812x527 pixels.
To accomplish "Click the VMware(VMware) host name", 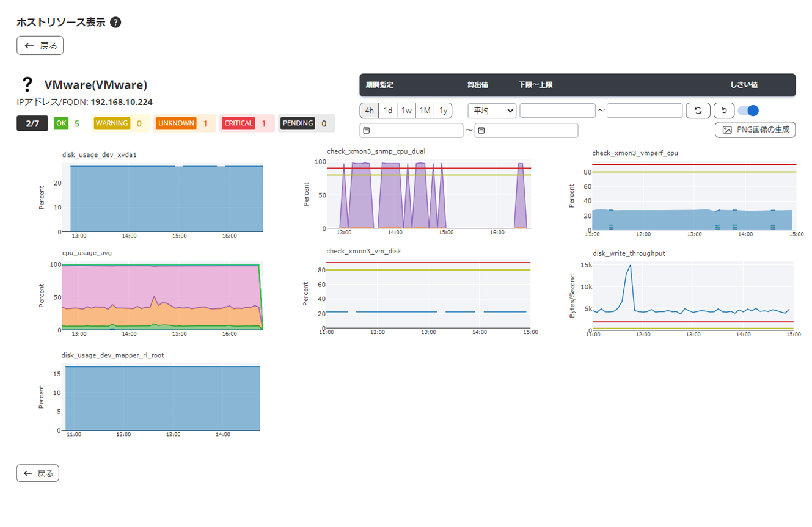I will pyautogui.click(x=96, y=85).
